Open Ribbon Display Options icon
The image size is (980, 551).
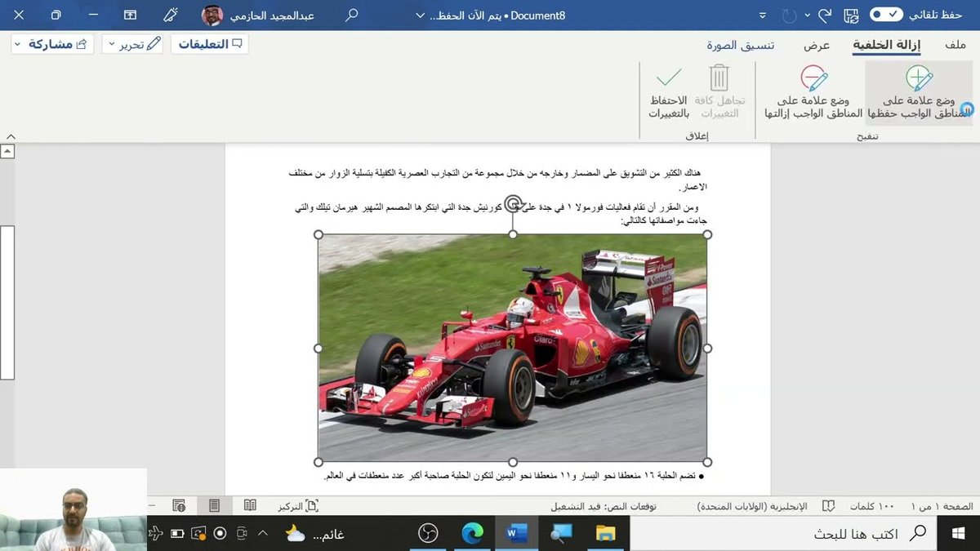point(130,15)
